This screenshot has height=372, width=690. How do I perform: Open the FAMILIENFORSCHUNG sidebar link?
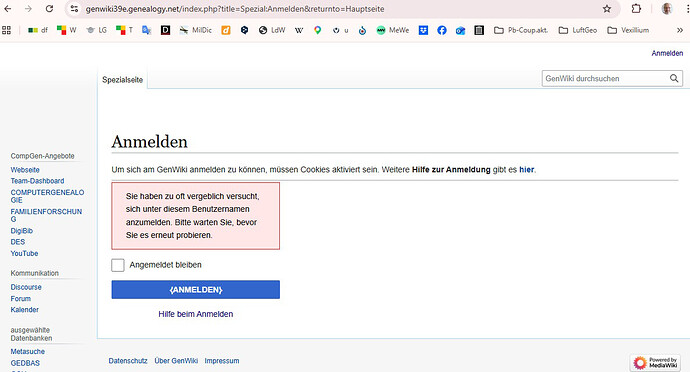pos(46,215)
